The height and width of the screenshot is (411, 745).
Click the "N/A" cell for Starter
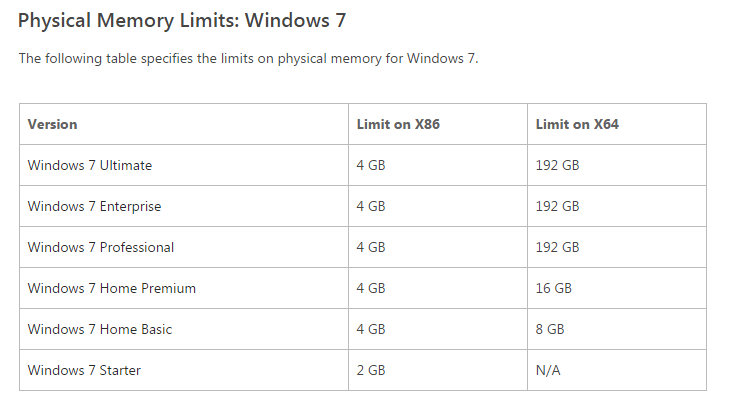click(548, 370)
